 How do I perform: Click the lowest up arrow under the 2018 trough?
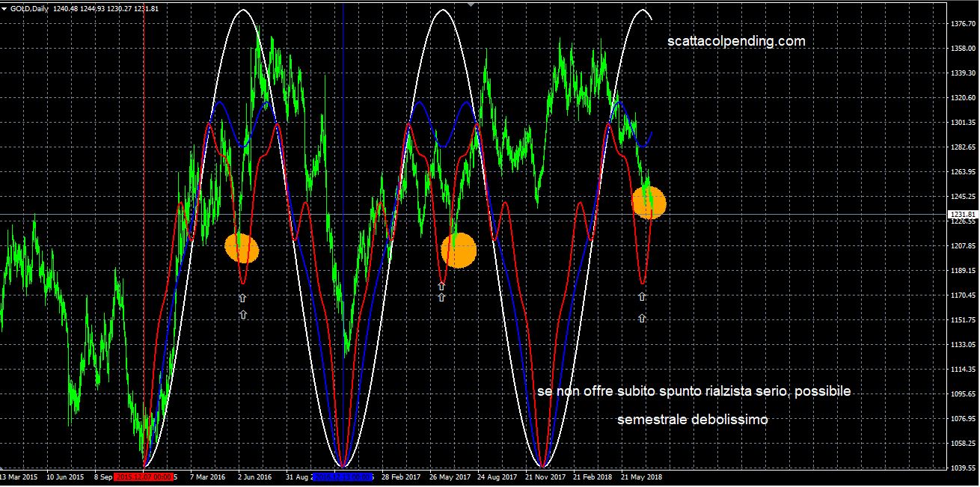click(642, 318)
